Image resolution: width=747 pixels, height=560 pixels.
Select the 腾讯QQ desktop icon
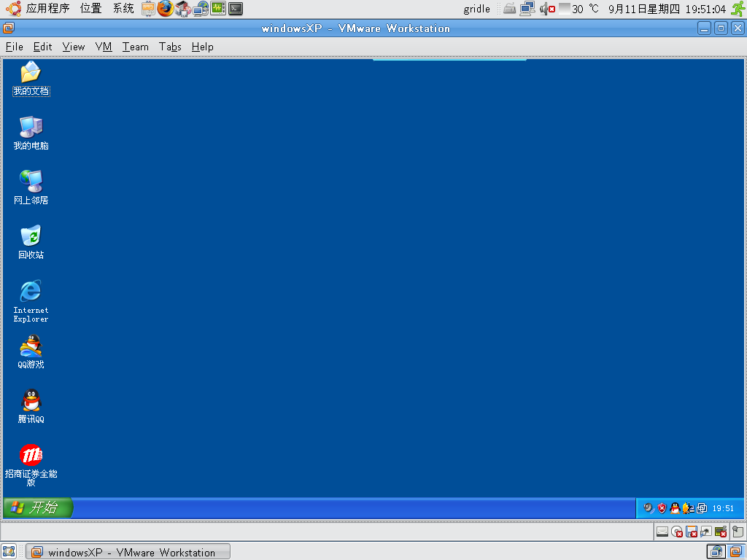point(31,406)
